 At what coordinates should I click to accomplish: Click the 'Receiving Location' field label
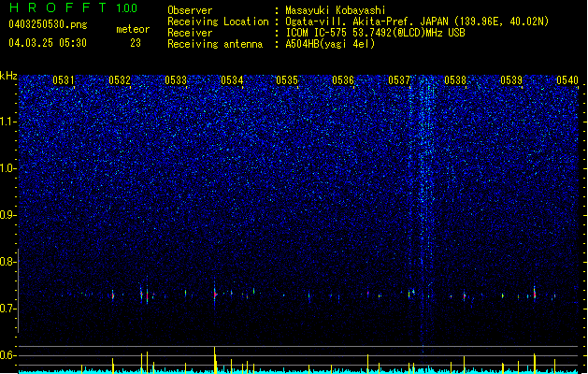pyautogui.click(x=218, y=22)
